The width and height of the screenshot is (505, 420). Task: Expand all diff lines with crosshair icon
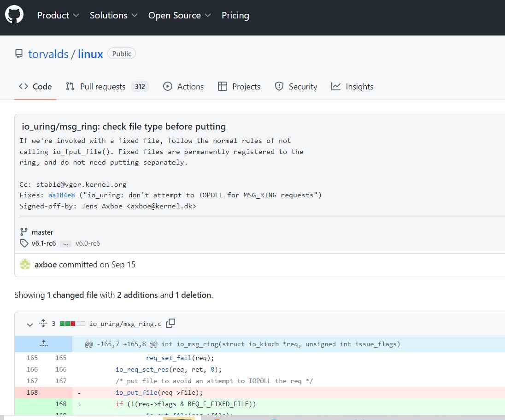(x=43, y=323)
